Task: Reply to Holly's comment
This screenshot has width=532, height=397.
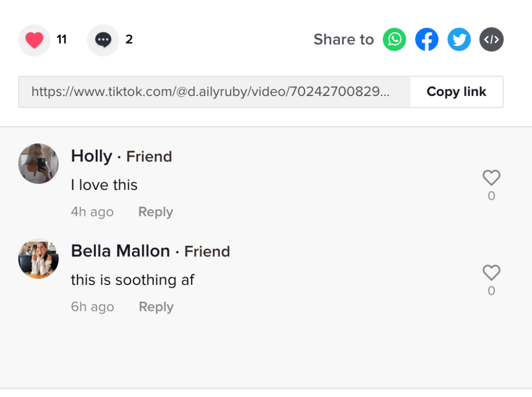Action: click(155, 212)
